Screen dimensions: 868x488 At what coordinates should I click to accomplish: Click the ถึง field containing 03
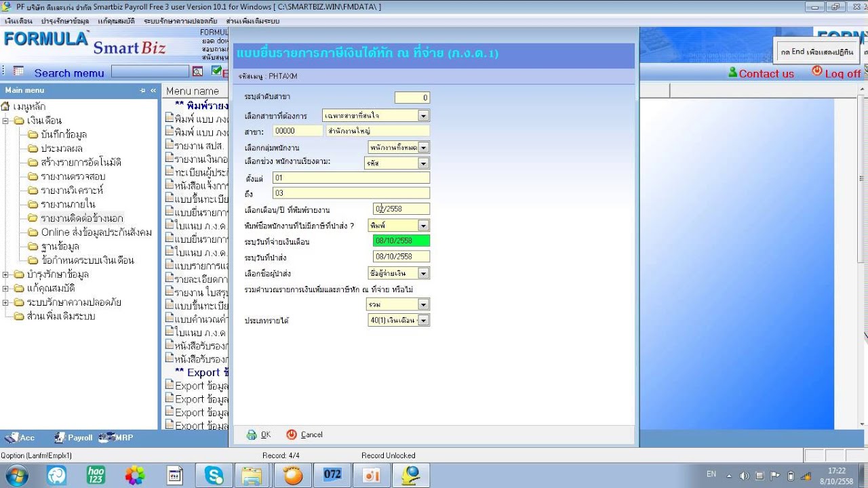(x=351, y=193)
